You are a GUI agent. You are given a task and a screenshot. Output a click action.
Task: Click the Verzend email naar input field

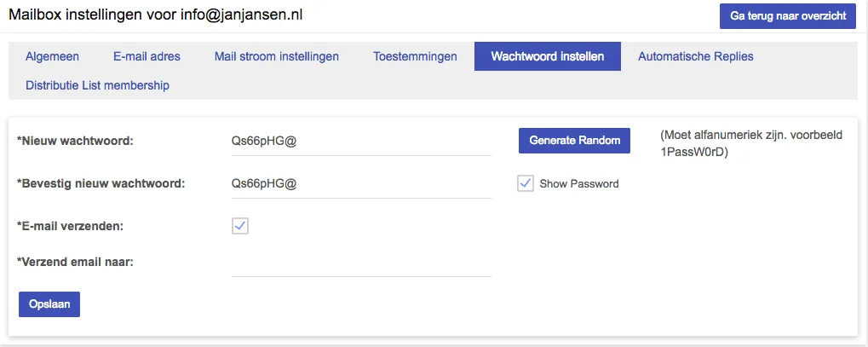361,263
